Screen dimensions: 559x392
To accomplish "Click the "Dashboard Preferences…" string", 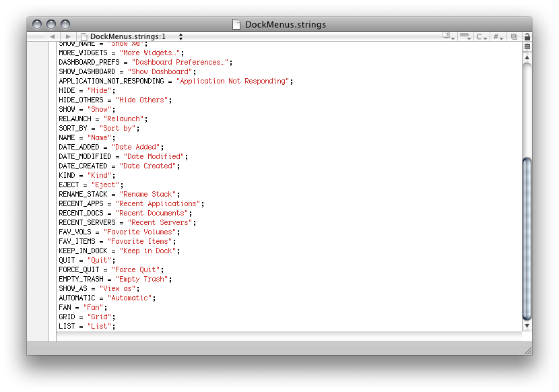I will click(180, 62).
